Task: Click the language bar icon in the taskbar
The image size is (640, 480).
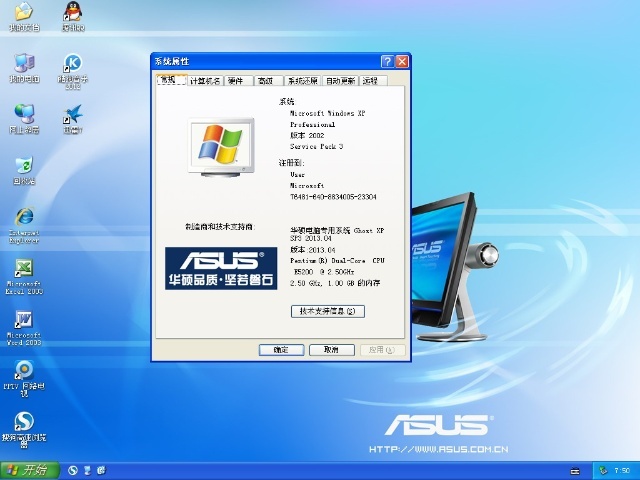Action: pyautogui.click(x=575, y=471)
